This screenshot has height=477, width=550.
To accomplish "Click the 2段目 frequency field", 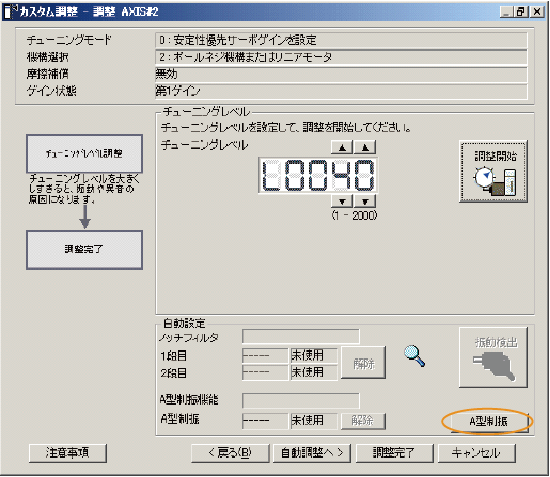I will coord(265,372).
